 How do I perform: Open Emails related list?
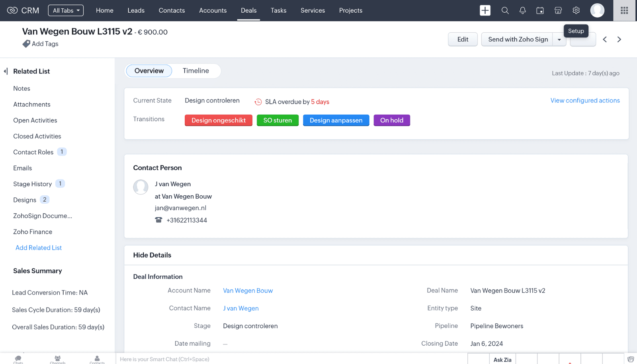tap(22, 168)
